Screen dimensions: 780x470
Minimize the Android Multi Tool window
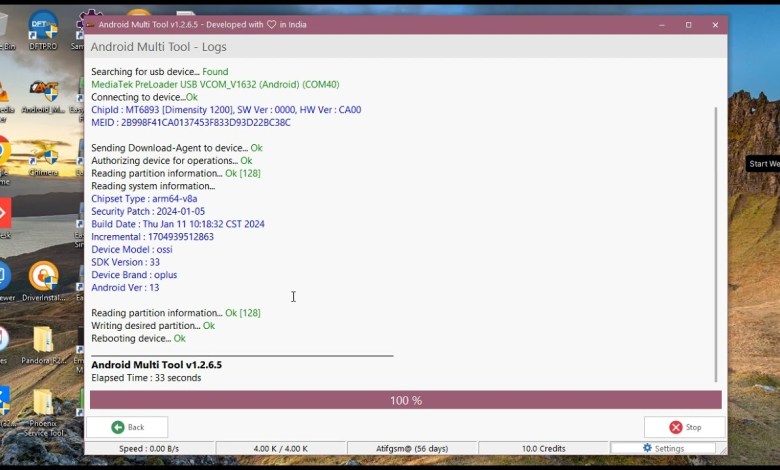pos(661,24)
